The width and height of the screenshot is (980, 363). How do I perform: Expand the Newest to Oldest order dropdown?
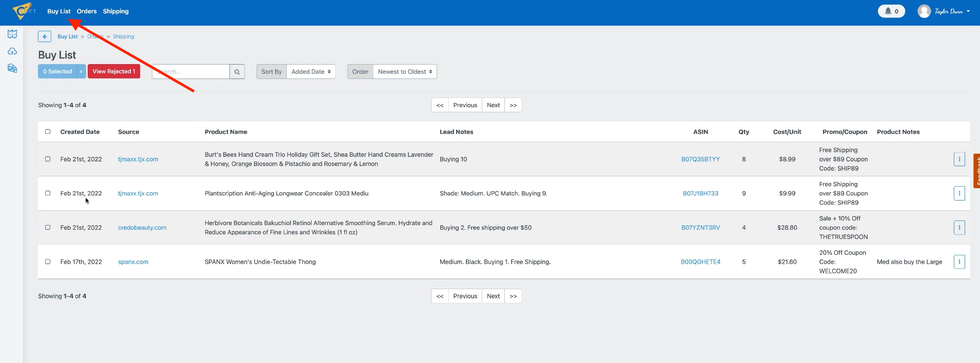[404, 72]
